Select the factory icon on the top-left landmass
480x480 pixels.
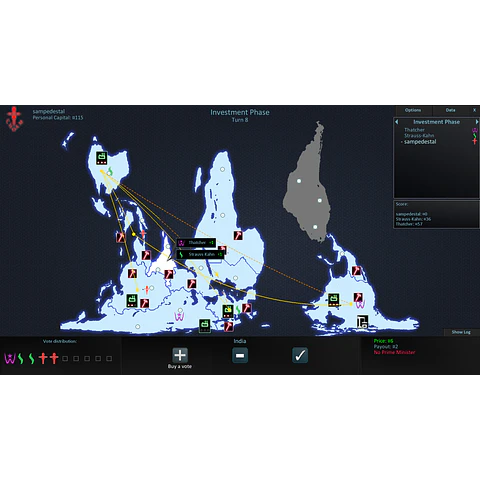click(x=102, y=158)
